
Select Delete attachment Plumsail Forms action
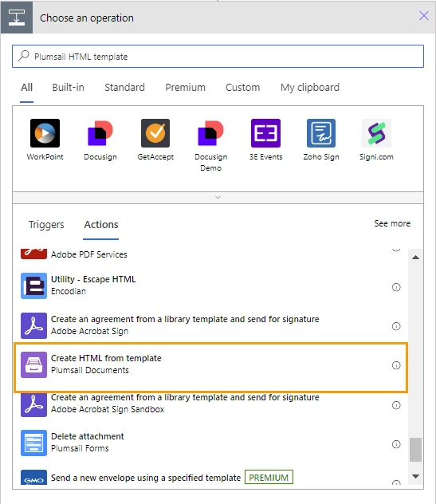click(x=210, y=443)
